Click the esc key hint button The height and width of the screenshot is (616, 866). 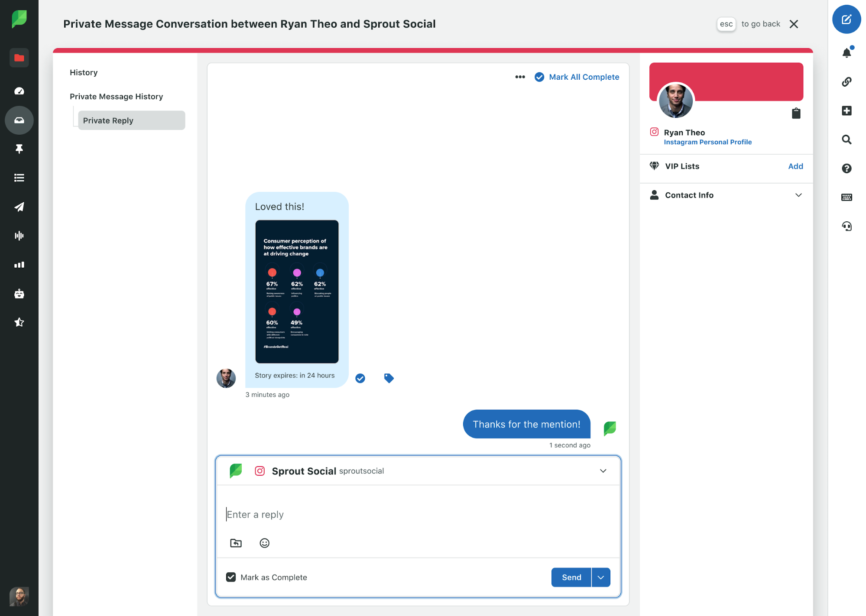point(726,24)
